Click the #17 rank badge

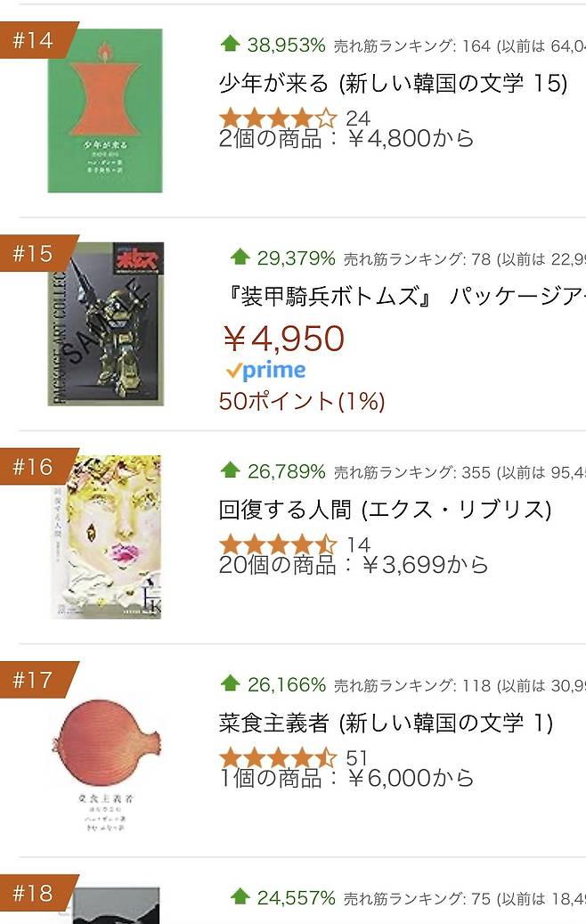coord(33,680)
